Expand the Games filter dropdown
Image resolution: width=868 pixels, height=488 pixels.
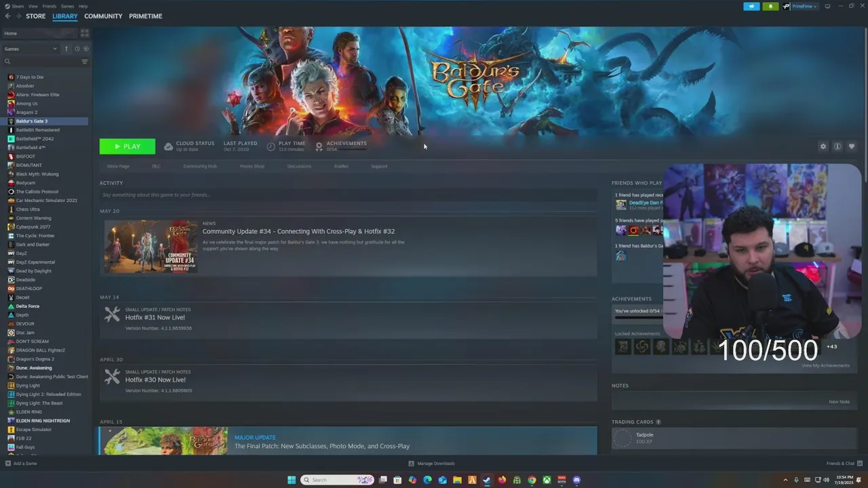(31, 49)
